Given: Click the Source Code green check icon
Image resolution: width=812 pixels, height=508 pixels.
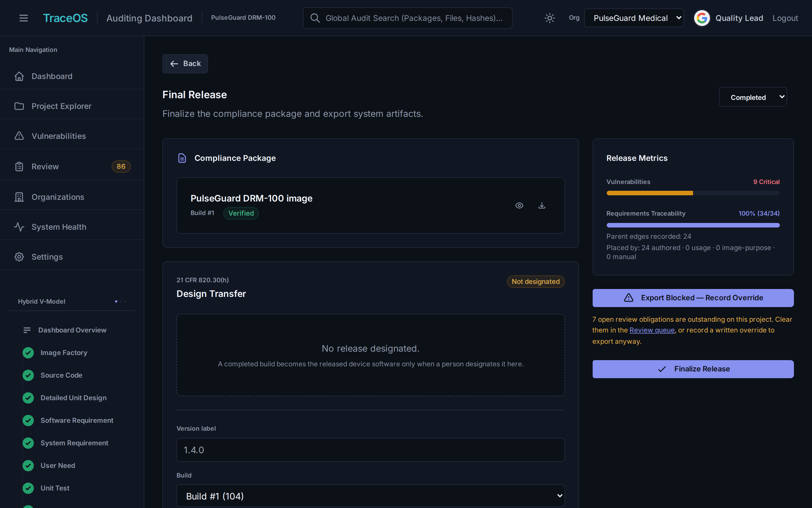Looking at the screenshot, I should coord(28,375).
